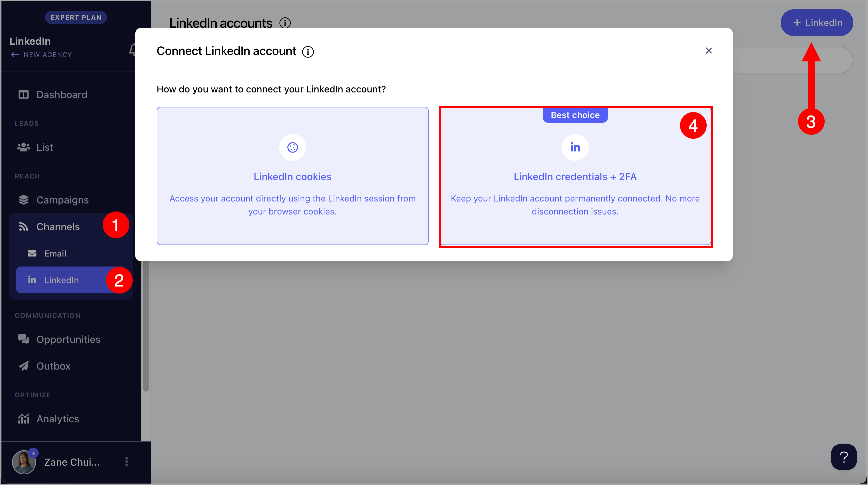The width and height of the screenshot is (868, 485).
Task: Click the 'in' icon in credentials card
Action: point(575,147)
